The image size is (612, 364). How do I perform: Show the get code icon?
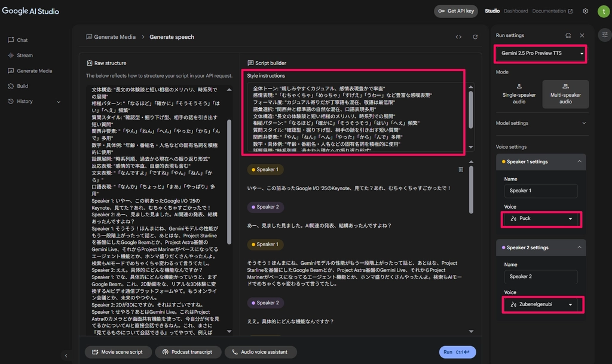pos(458,36)
